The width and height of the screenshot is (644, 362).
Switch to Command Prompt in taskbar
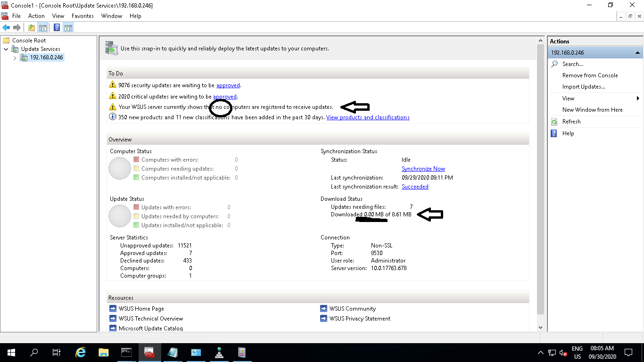tap(126, 353)
